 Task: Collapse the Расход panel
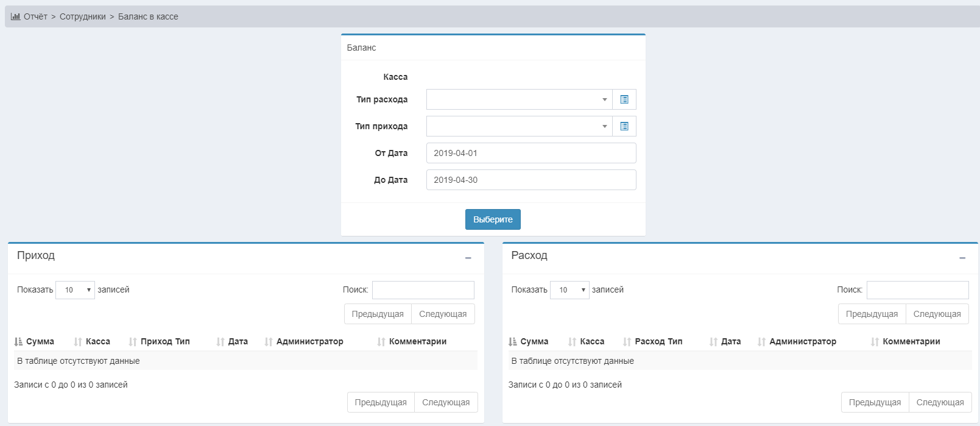pos(962,258)
